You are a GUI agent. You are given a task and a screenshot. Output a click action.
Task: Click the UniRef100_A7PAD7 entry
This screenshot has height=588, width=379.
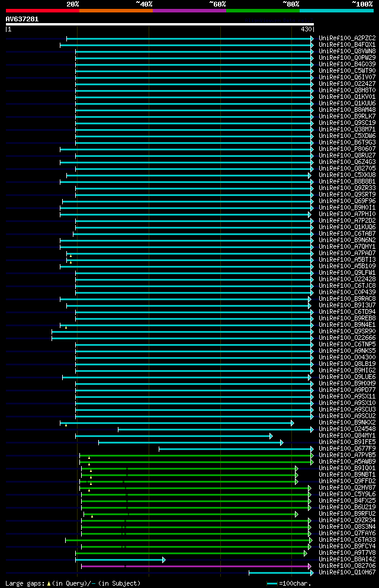tap(347, 253)
